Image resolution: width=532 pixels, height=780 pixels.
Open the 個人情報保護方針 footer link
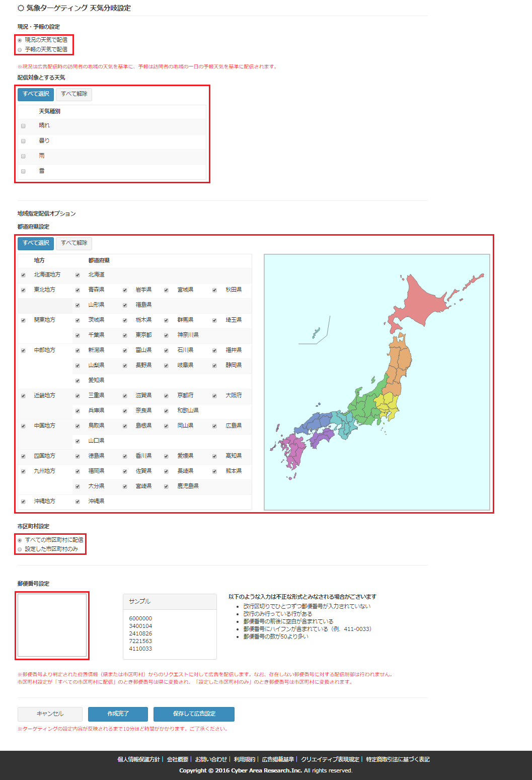coord(138,759)
